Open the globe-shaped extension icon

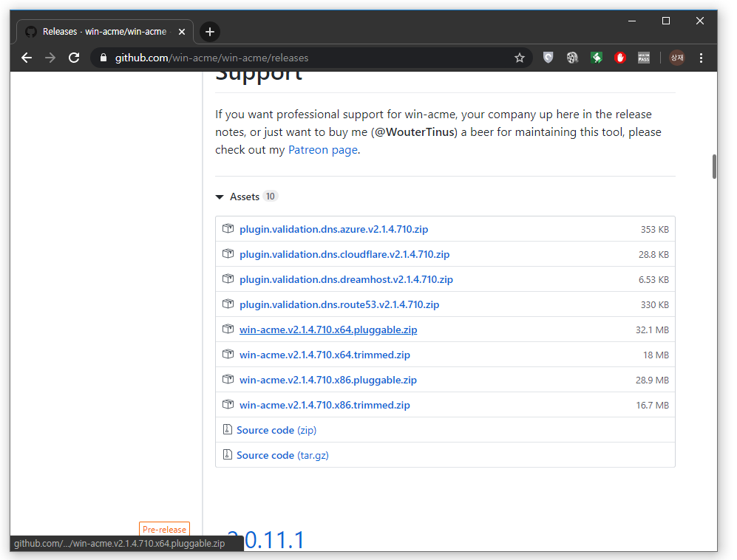pos(572,58)
